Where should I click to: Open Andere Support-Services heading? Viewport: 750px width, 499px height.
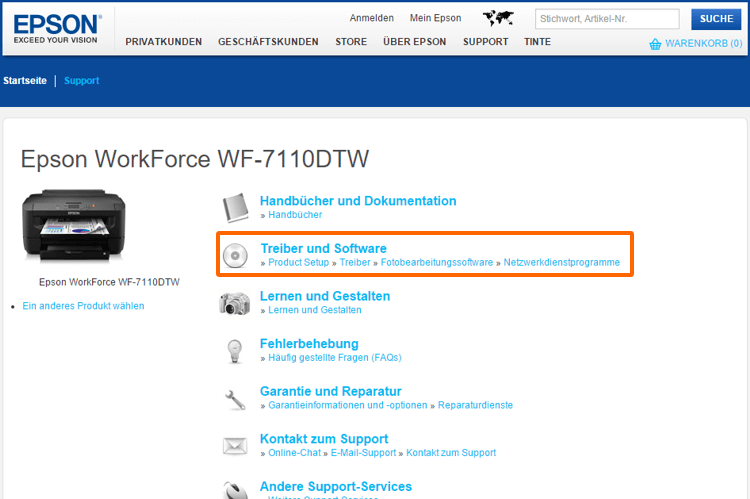[336, 487]
